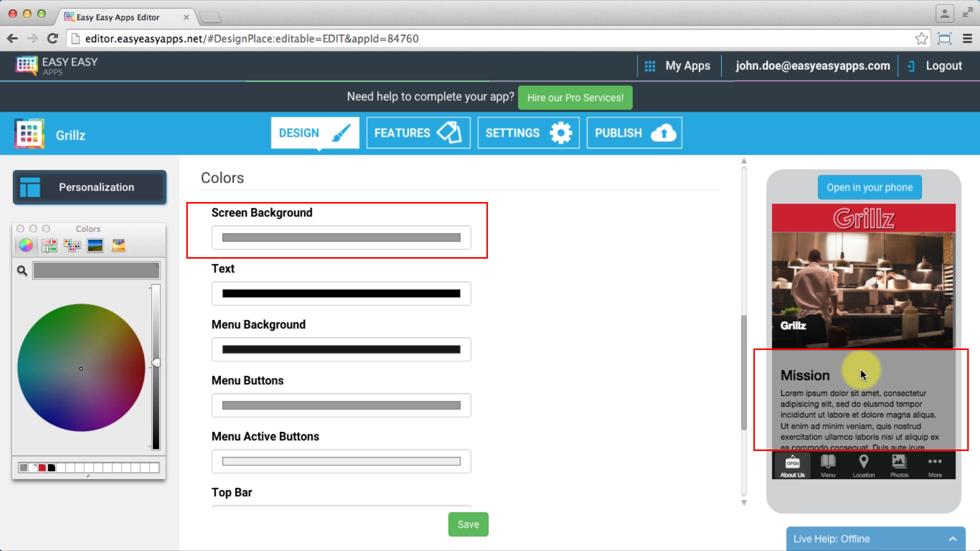Viewport: 980px width, 551px height.
Task: Click Open in your phone button
Action: [870, 188]
